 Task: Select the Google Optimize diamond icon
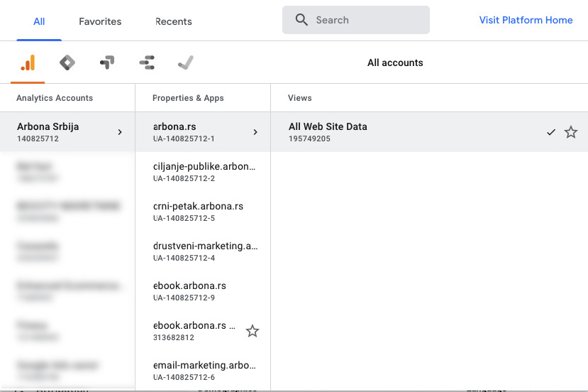67,62
